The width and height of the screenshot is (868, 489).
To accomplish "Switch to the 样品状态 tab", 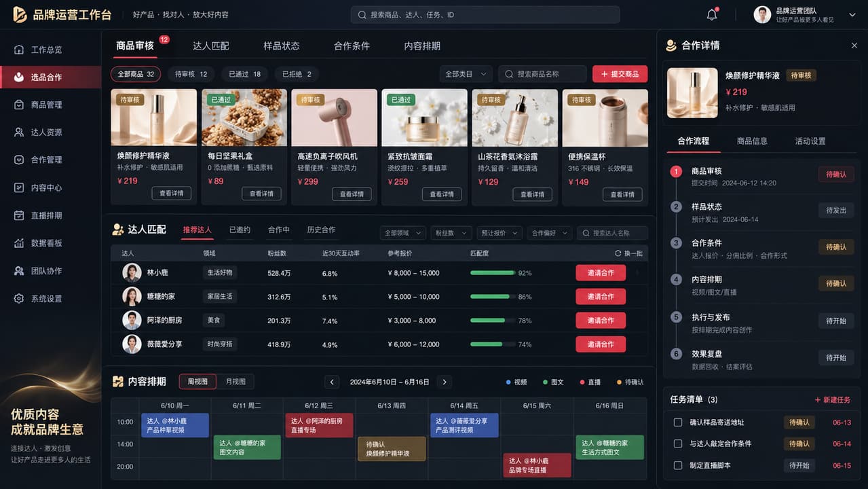I will (x=282, y=46).
